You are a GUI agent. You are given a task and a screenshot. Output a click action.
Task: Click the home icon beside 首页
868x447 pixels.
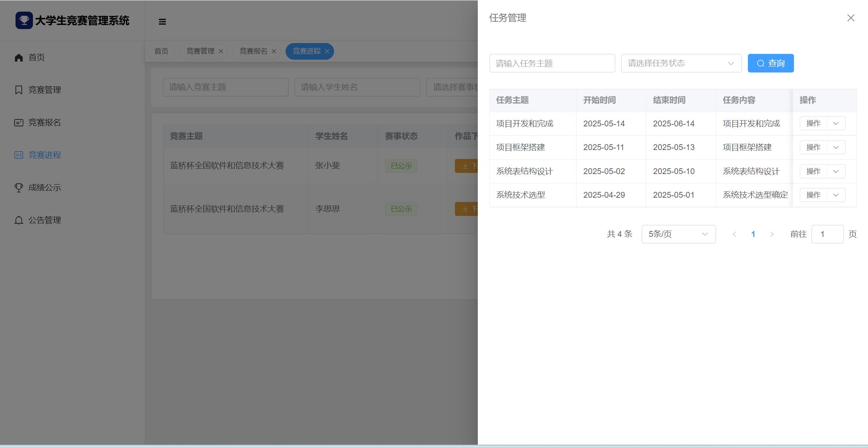[x=19, y=58]
